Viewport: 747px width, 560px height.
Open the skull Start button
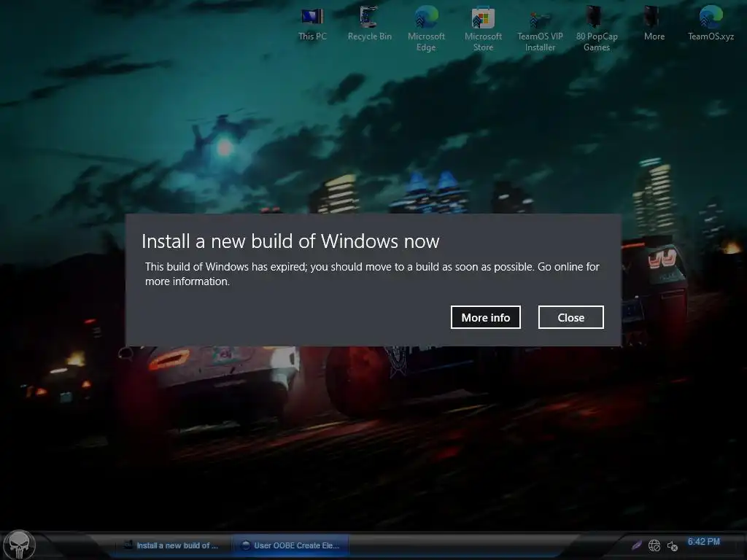click(x=19, y=545)
